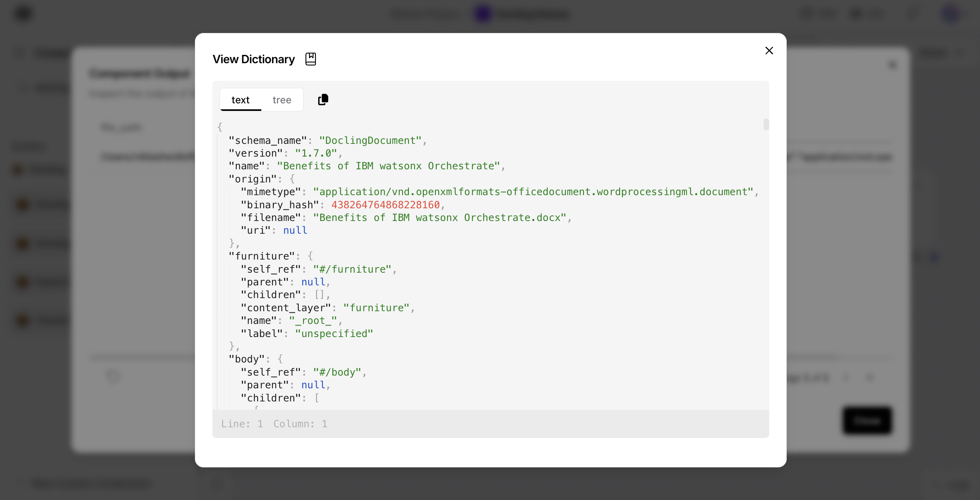Click the version value "1.7.0"
Image resolution: width=980 pixels, height=500 pixels.
tap(316, 153)
